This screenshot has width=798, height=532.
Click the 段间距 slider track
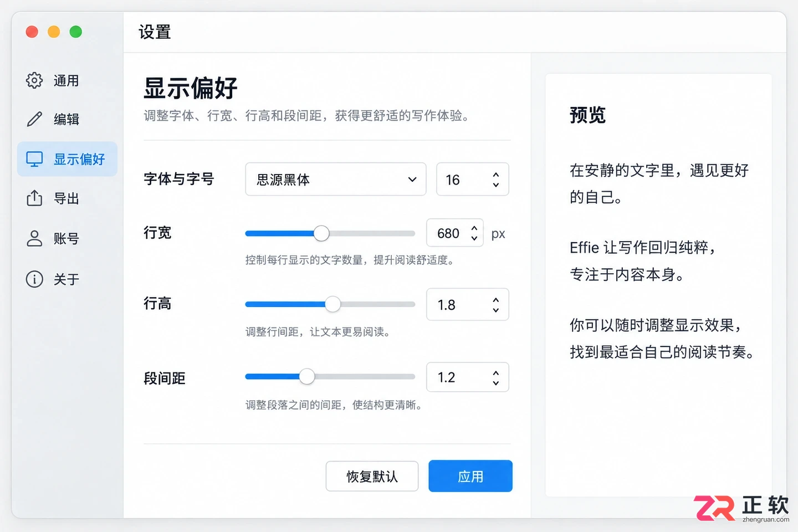click(x=330, y=377)
